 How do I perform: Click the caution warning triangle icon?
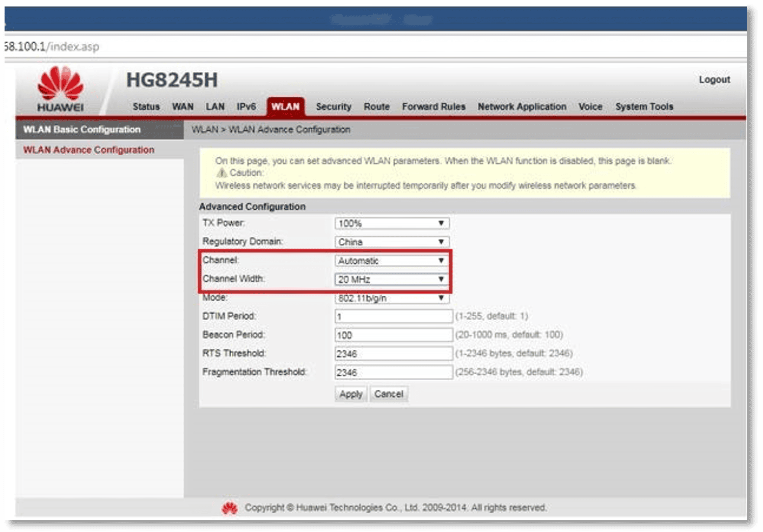click(222, 173)
